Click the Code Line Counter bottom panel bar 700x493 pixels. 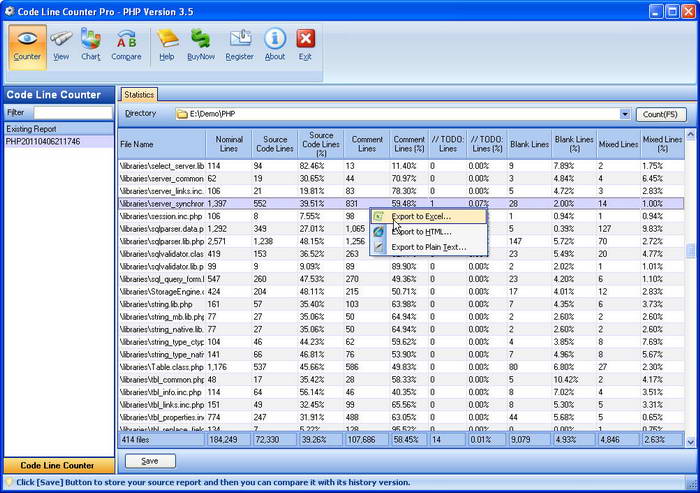(57, 465)
